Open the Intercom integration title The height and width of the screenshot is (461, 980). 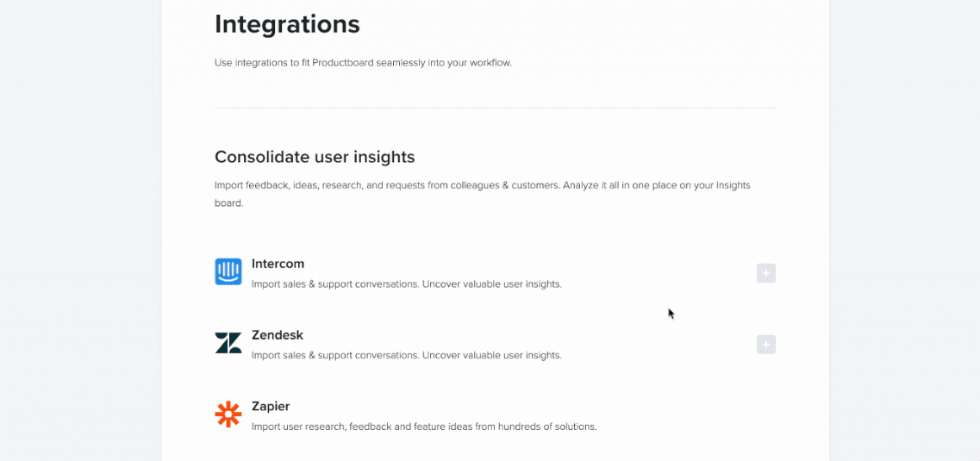pyautogui.click(x=278, y=264)
